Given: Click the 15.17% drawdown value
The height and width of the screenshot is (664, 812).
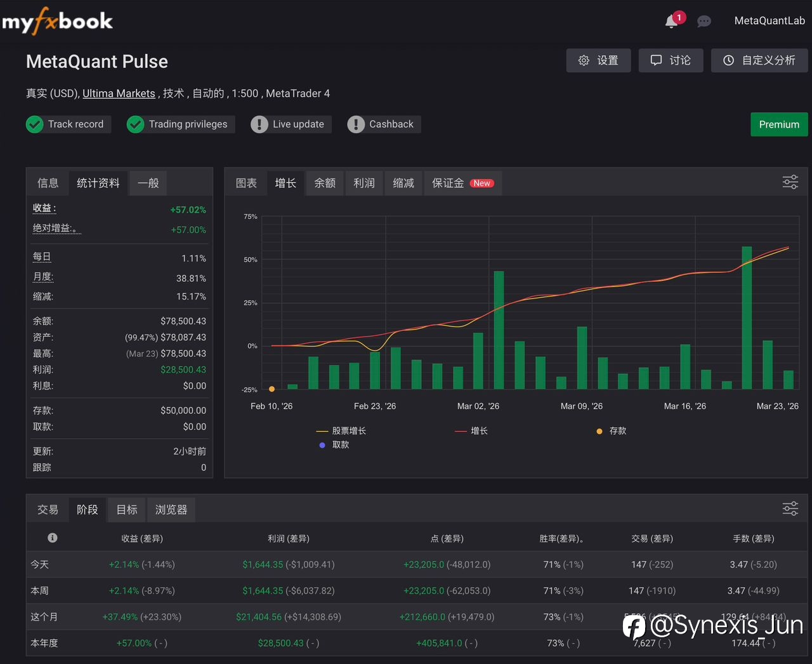Looking at the screenshot, I should 191,296.
